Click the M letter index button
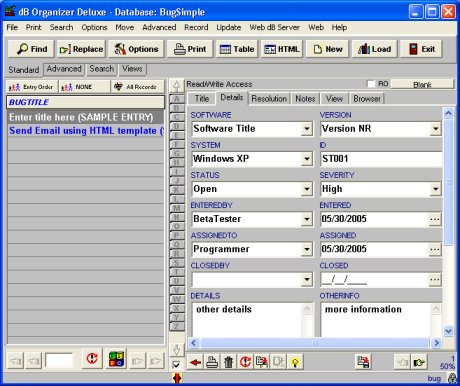 tap(177, 208)
